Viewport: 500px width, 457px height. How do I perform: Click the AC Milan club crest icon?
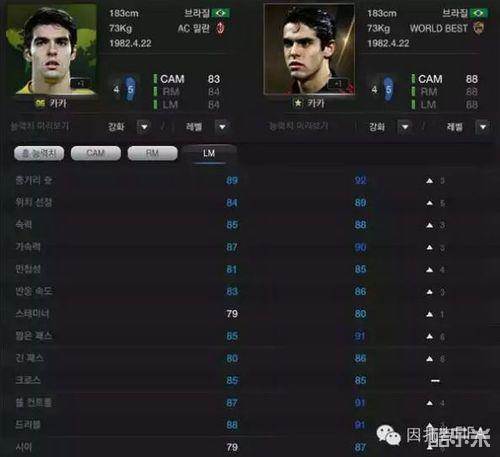pyautogui.click(x=220, y=28)
